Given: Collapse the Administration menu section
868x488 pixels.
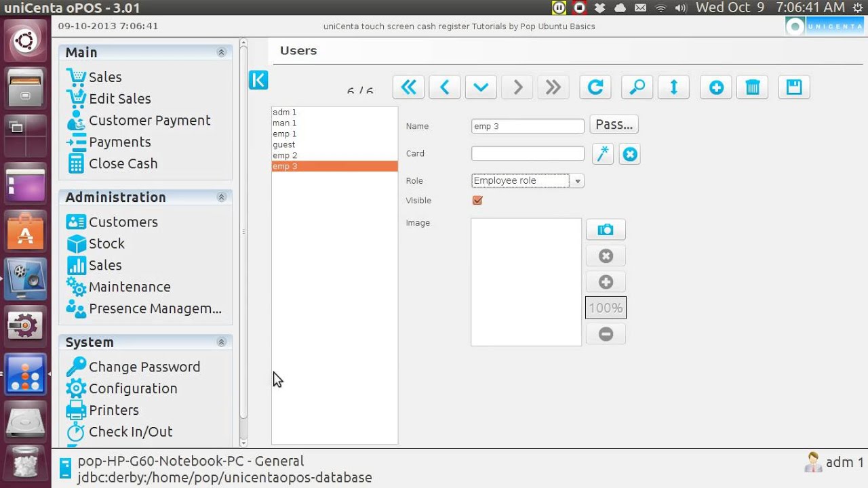Looking at the screenshot, I should click(x=221, y=197).
